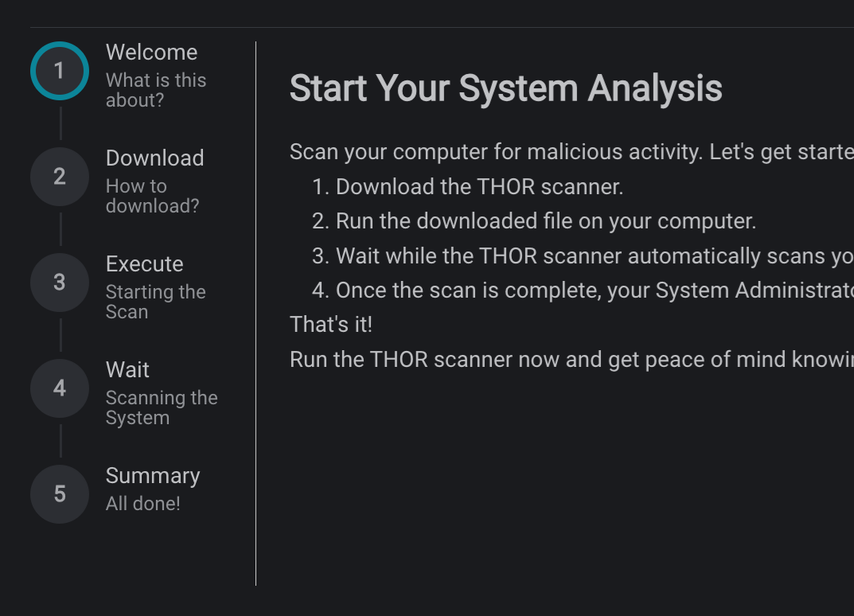Jump to the step 4 circle

pyautogui.click(x=59, y=388)
